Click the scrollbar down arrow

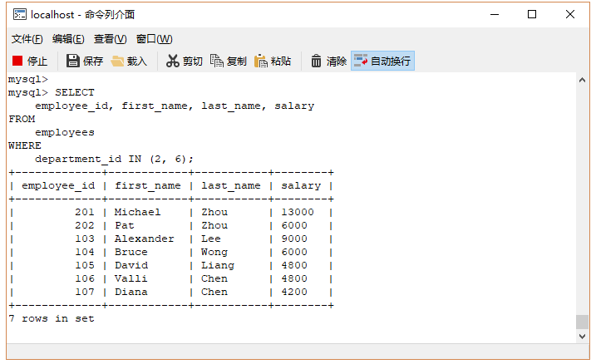click(x=582, y=336)
